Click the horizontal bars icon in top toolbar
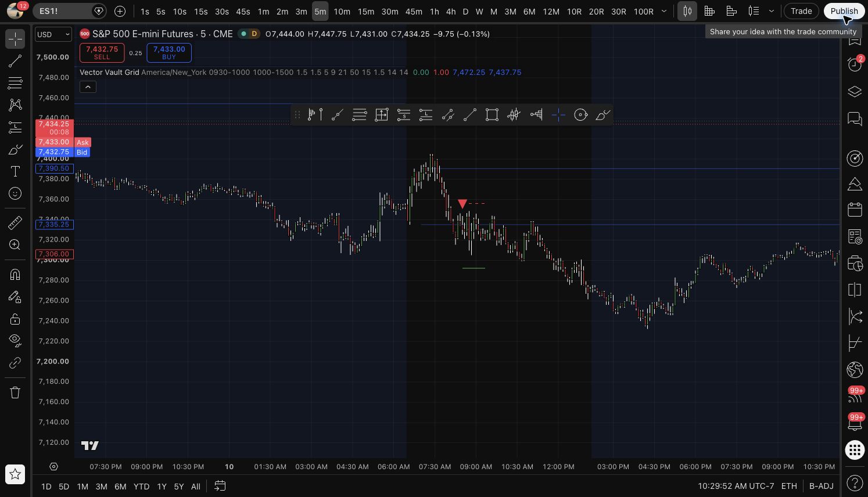 [x=731, y=11]
